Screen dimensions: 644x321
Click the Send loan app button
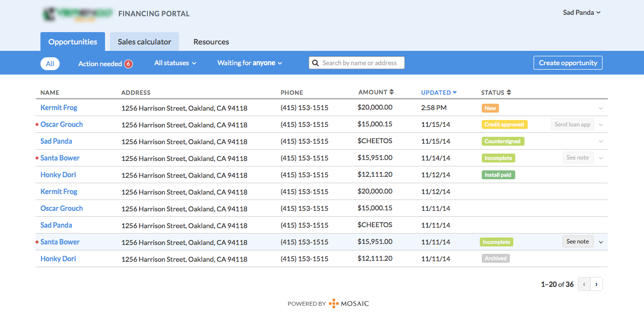point(572,124)
